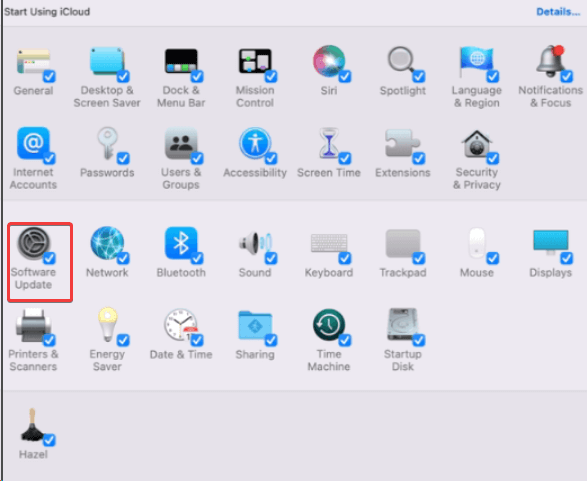Uncheck the Spotlight pane checkbox

(419, 76)
